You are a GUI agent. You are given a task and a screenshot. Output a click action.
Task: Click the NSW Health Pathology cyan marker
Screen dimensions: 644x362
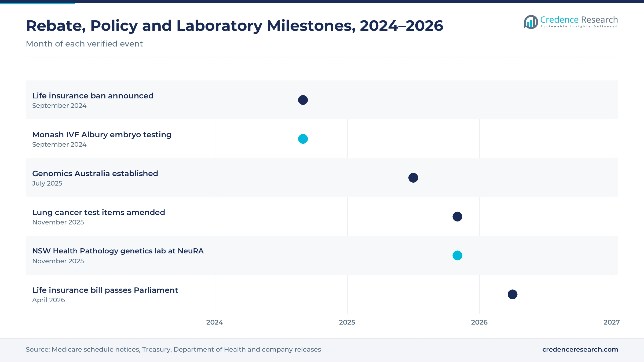coord(458,256)
